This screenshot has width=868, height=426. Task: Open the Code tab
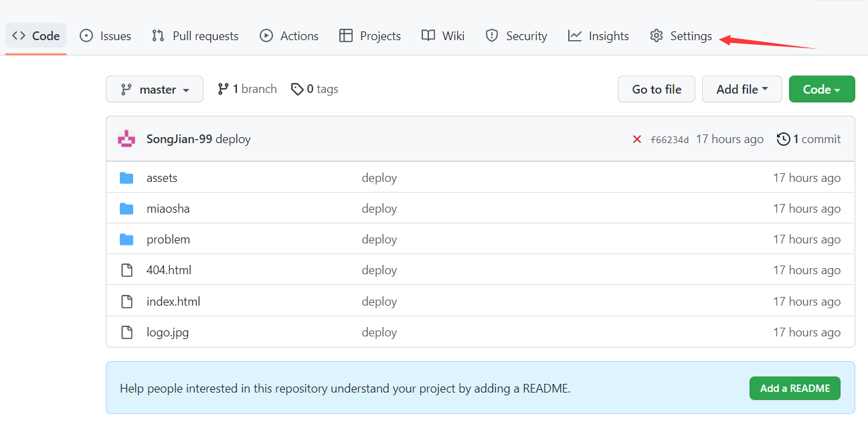pyautogui.click(x=36, y=36)
